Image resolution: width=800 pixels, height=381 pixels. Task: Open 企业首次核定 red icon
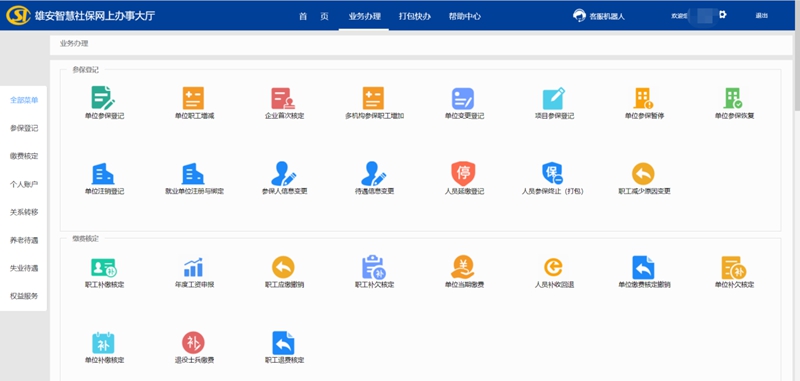click(283, 98)
